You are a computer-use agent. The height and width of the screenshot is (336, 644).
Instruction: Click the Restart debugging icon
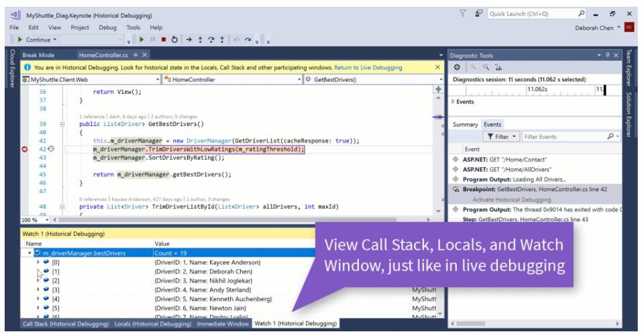click(174, 40)
